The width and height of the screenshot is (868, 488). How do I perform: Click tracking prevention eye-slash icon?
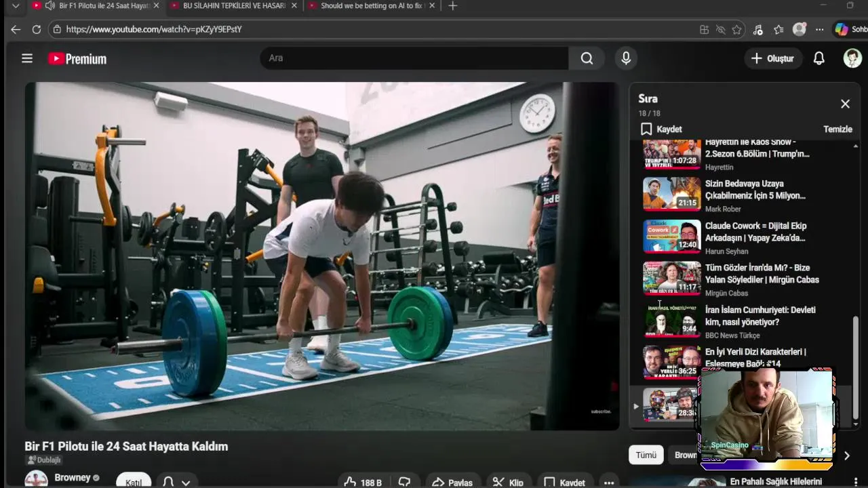(x=720, y=30)
